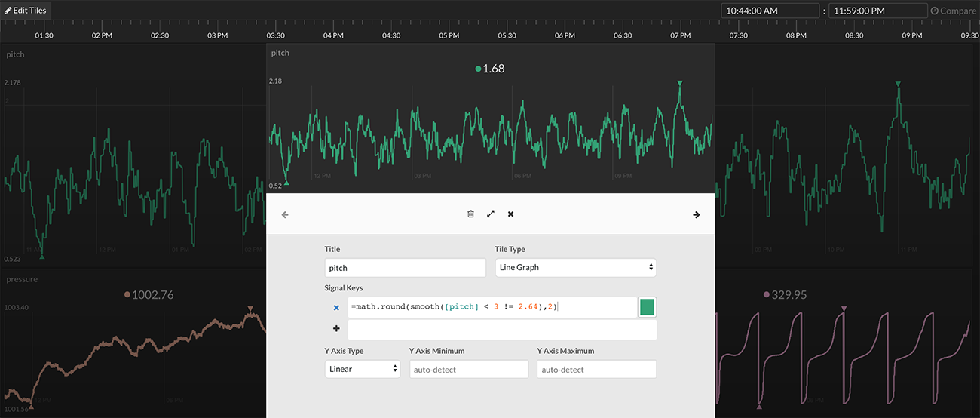This screenshot has height=418, width=980.
Task: Click the 07 PM marker on timeline
Action: coord(680,35)
